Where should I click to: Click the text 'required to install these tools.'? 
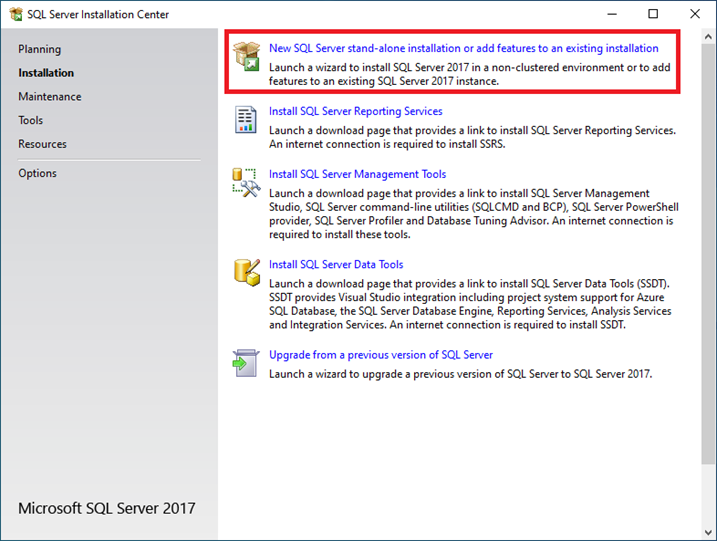(340, 235)
